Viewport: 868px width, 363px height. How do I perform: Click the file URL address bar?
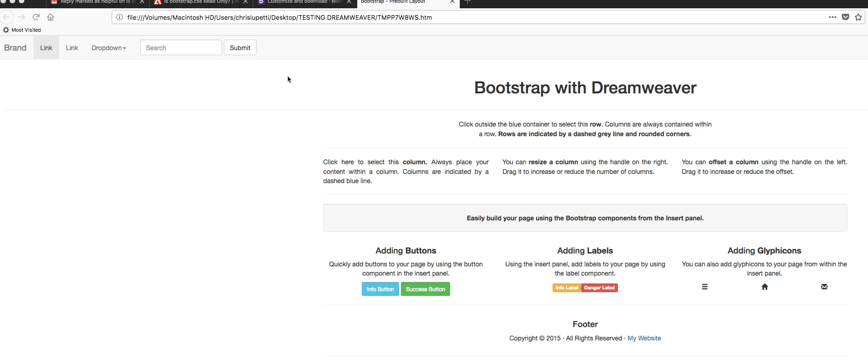coord(469,17)
